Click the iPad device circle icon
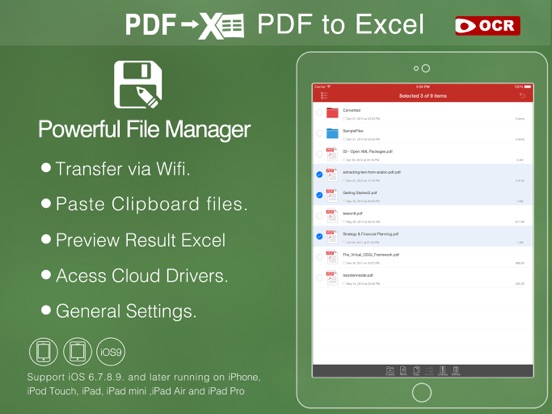This screenshot has height=414, width=552. click(77, 351)
